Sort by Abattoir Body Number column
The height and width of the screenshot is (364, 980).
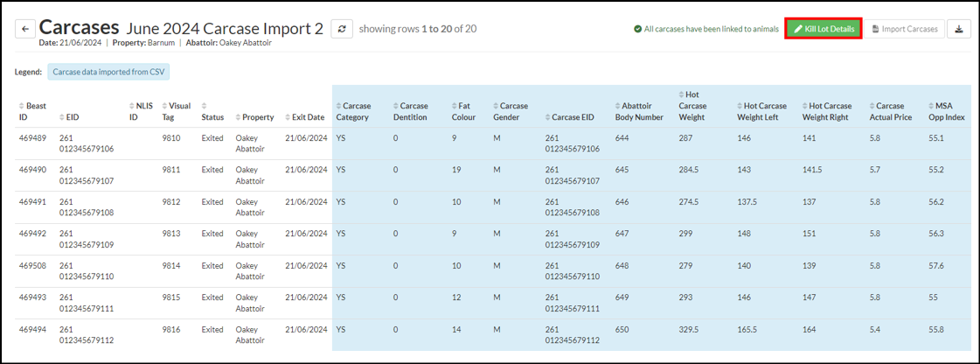(x=639, y=111)
